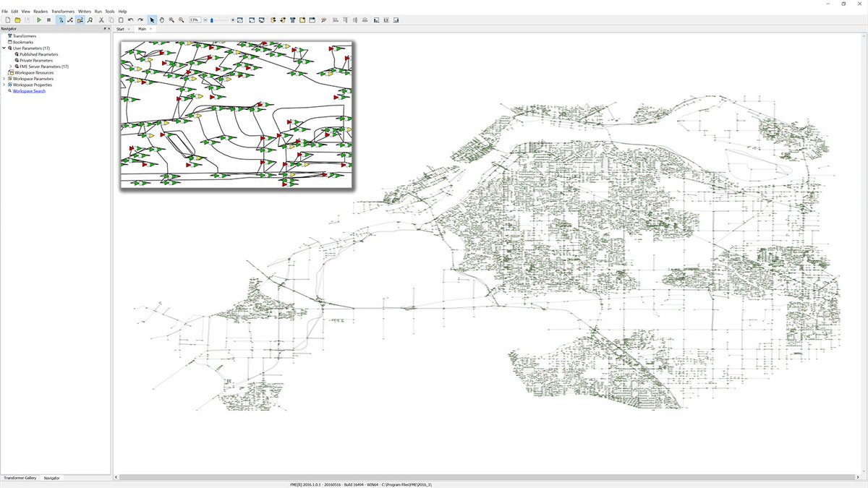The image size is (868, 488).
Task: Select Transformers in the Navigator
Action: (x=24, y=35)
